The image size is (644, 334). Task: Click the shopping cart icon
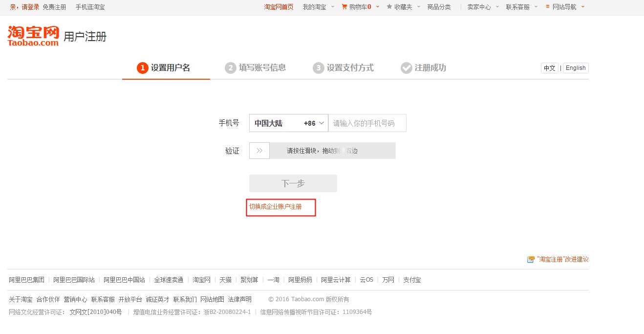(x=344, y=7)
